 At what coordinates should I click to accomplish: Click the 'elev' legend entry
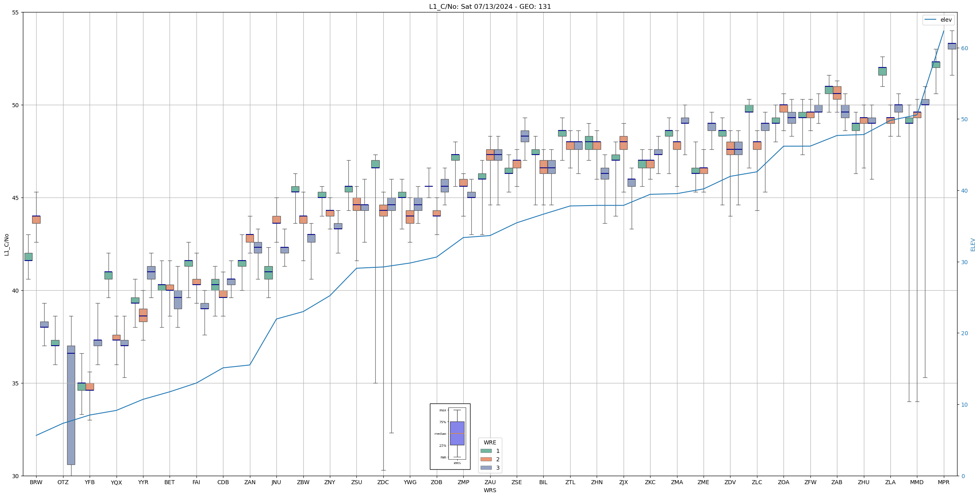point(938,20)
